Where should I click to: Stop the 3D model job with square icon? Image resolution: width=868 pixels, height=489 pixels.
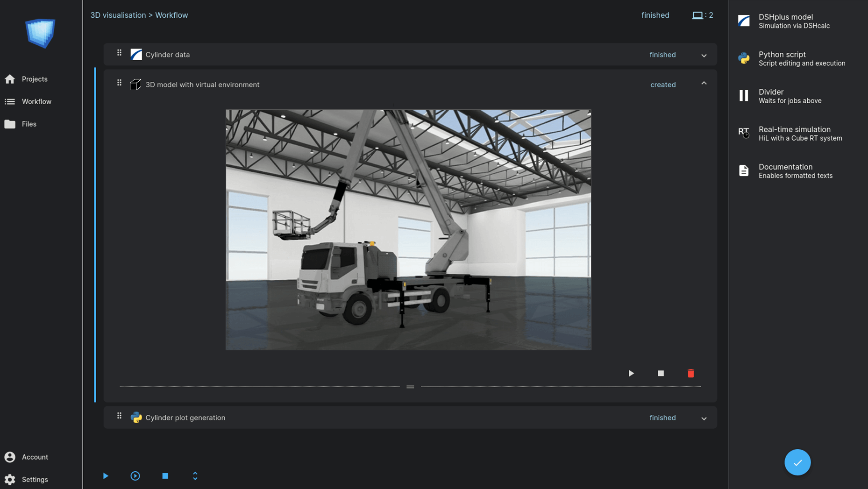click(x=661, y=373)
